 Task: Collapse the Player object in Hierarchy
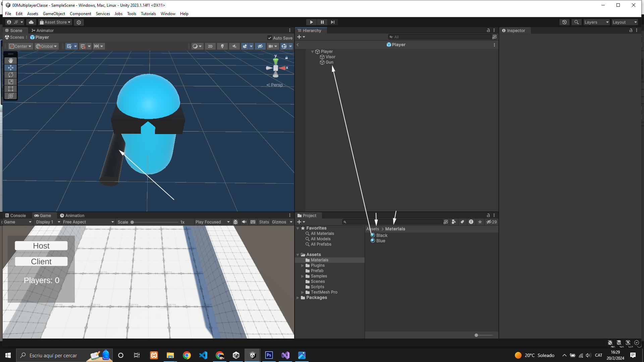(312, 52)
